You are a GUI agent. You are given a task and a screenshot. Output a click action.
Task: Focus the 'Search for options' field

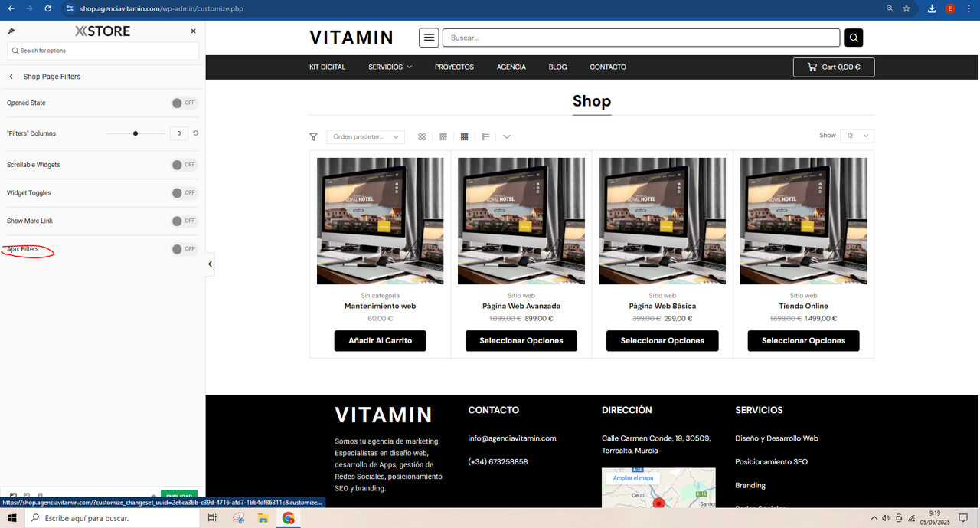103,51
